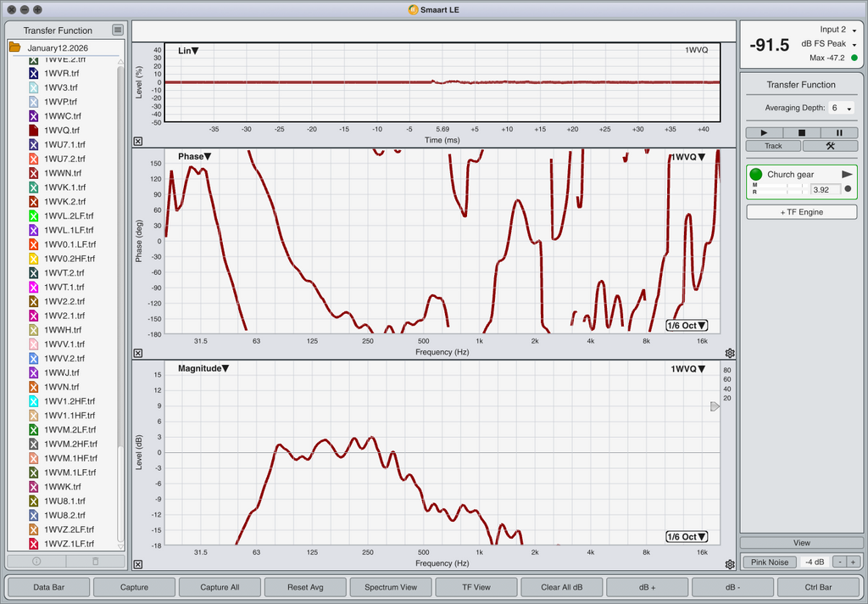The height and width of the screenshot is (604, 868).
Task: Switch to Spectrum View
Action: tap(391, 587)
